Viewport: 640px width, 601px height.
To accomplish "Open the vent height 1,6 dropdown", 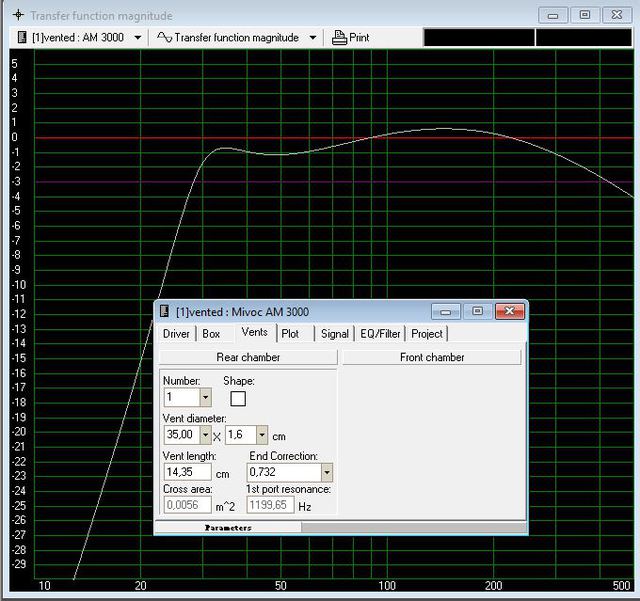I will point(262,435).
